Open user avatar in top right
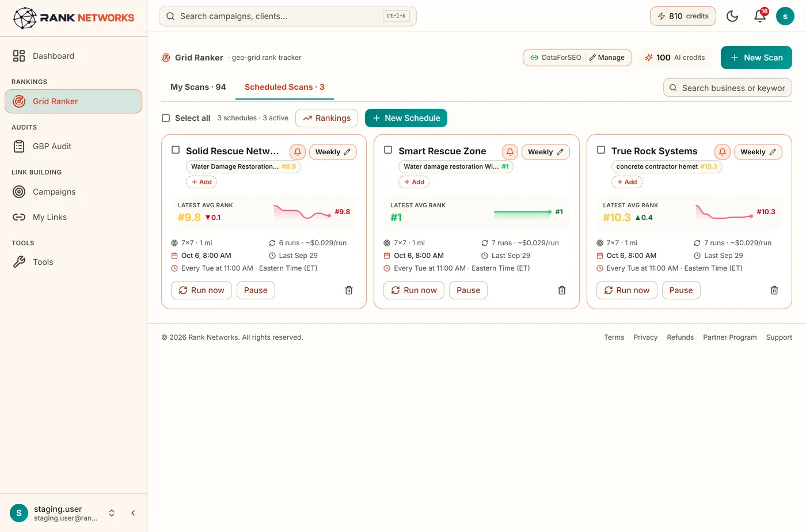The height and width of the screenshot is (532, 806). 785,16
